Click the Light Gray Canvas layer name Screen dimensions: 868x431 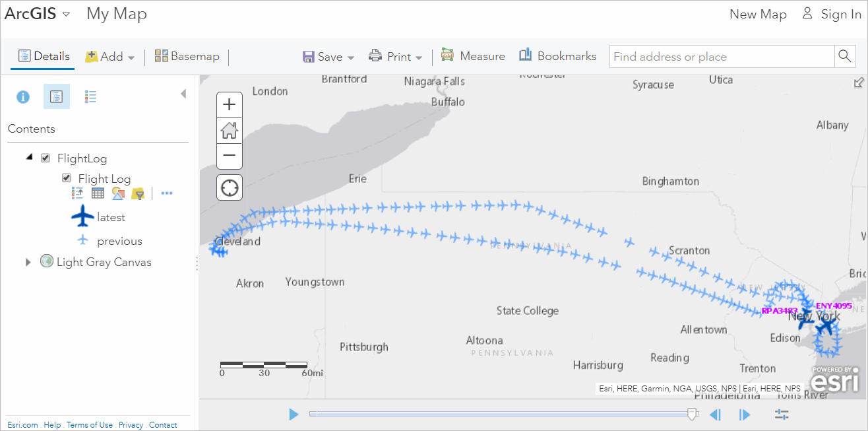(104, 262)
